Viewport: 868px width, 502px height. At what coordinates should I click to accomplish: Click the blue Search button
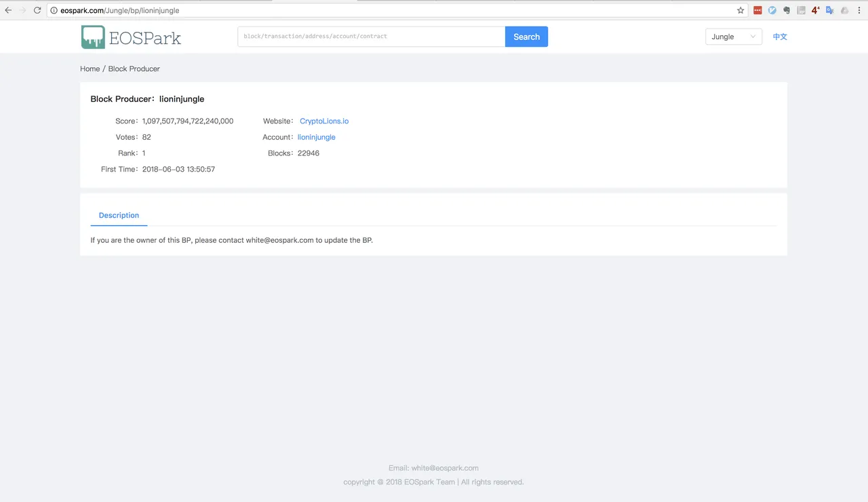coord(526,37)
